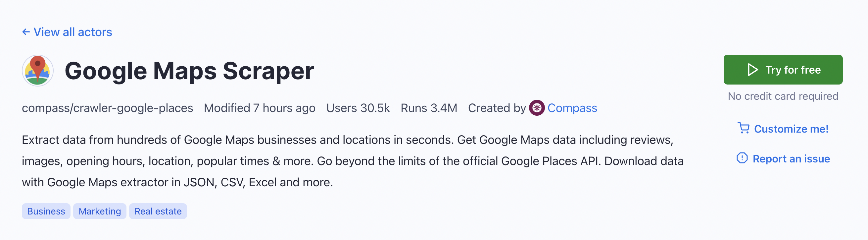
Task: Select the Real estate category tag
Action: pos(158,211)
